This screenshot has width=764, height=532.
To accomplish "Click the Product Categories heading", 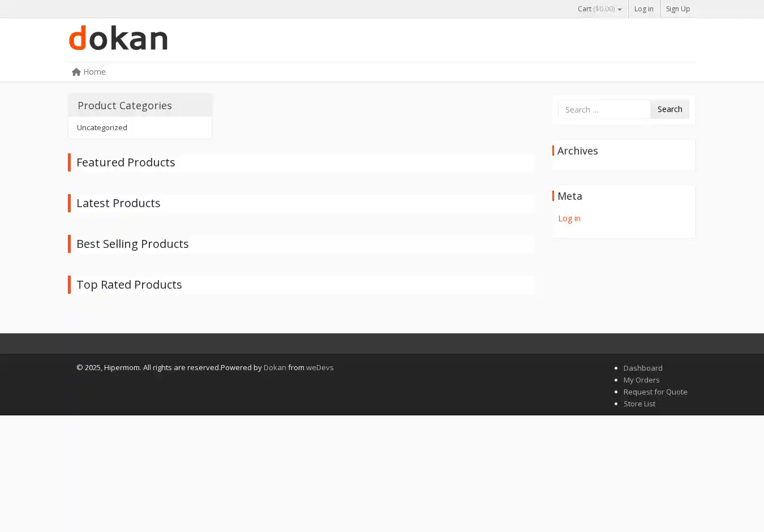I will point(125,106).
